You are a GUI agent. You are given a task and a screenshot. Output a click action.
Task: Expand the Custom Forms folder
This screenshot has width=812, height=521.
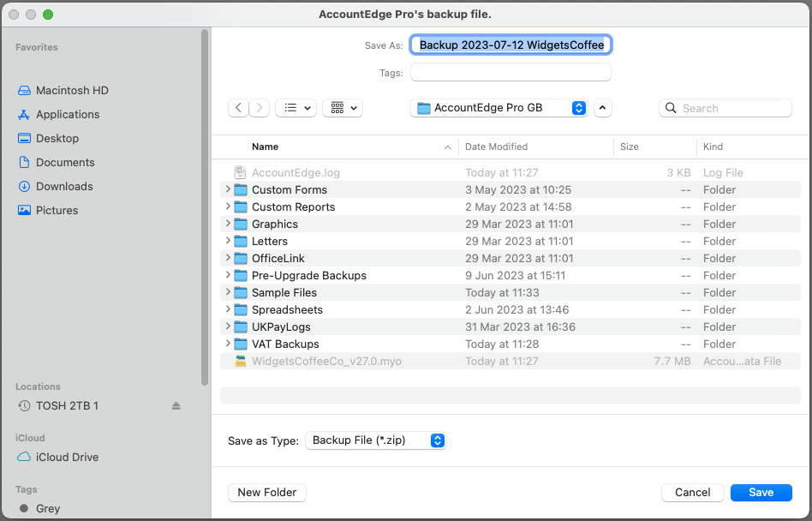click(x=227, y=189)
